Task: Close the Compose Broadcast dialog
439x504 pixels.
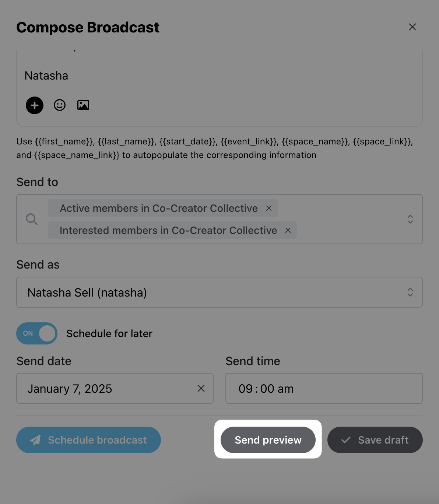Action: click(412, 27)
